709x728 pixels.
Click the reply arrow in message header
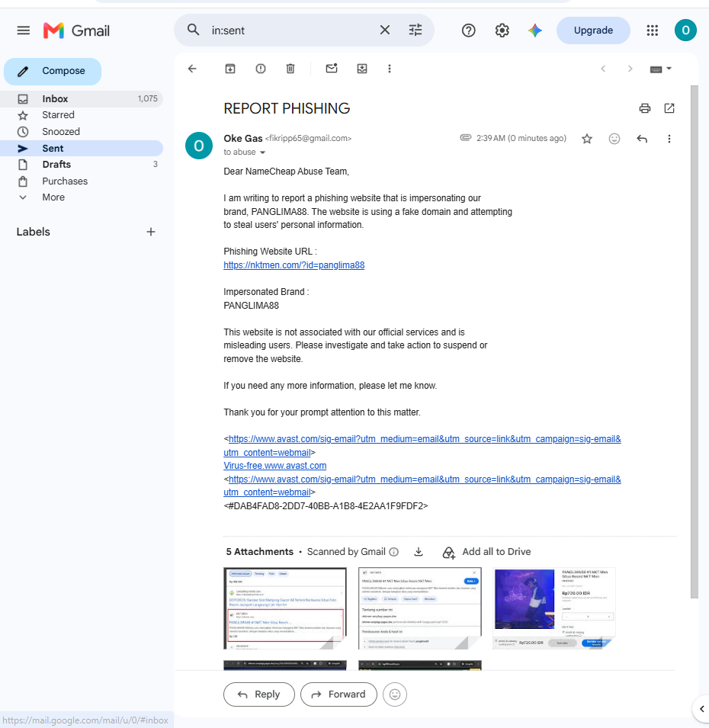point(642,139)
